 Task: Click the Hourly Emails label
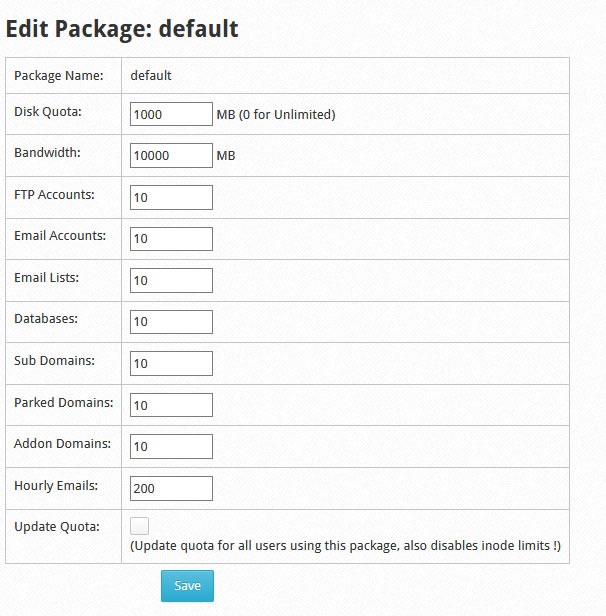56,486
